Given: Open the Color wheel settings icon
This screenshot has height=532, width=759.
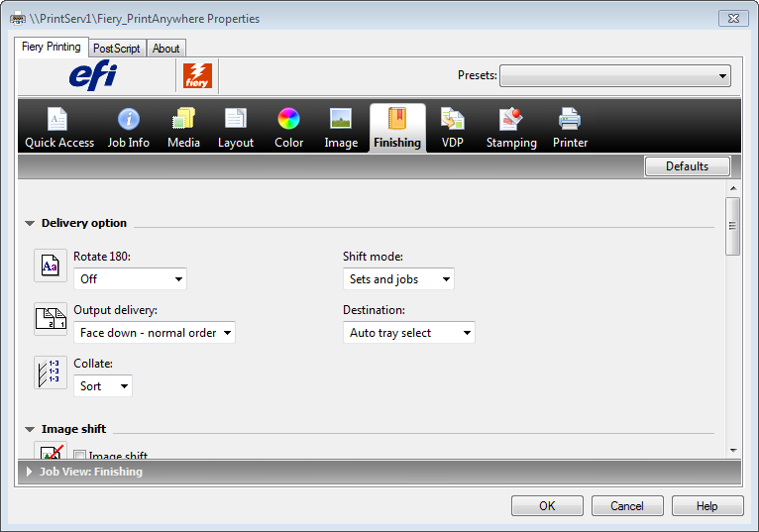Looking at the screenshot, I should click(x=288, y=120).
